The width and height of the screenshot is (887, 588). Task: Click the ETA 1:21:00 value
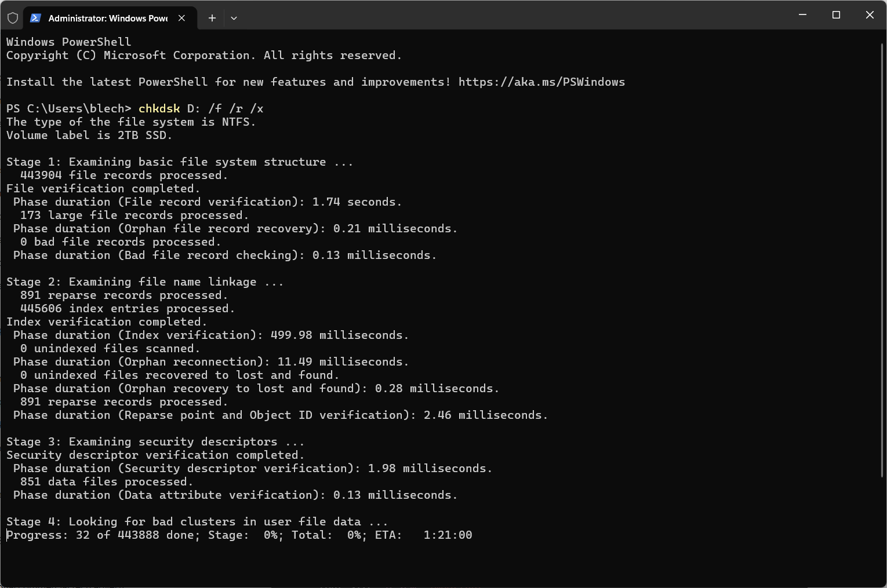[448, 535]
